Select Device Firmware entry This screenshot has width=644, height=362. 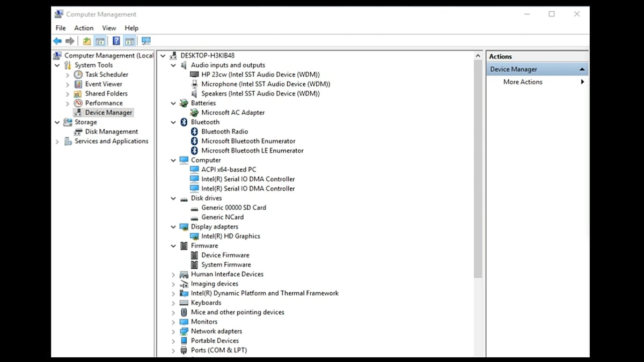point(225,255)
